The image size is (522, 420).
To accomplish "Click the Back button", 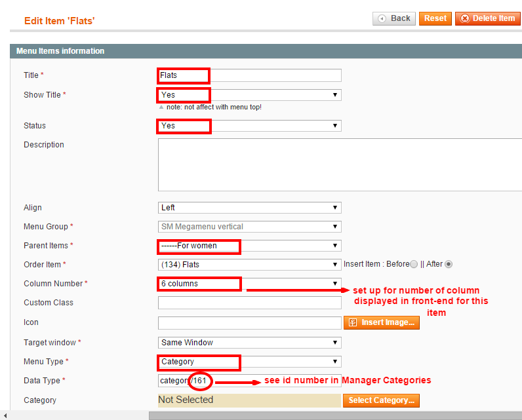I will 394,18.
